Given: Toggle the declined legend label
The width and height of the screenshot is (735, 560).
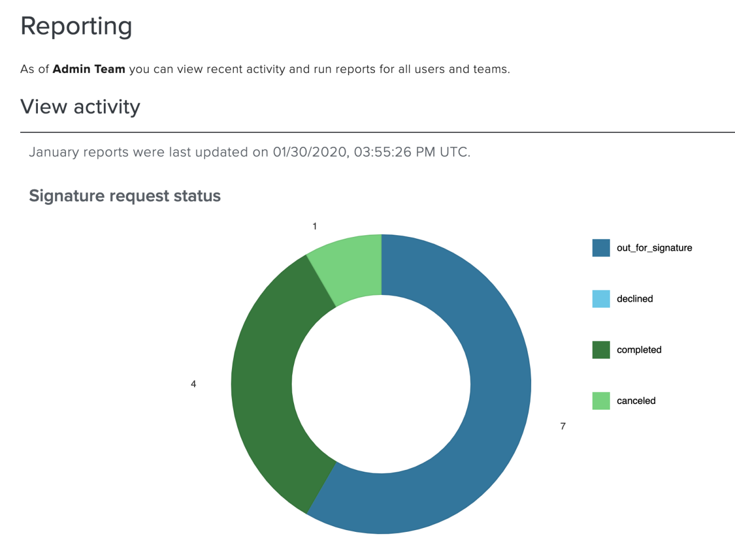Looking at the screenshot, I should [x=635, y=299].
